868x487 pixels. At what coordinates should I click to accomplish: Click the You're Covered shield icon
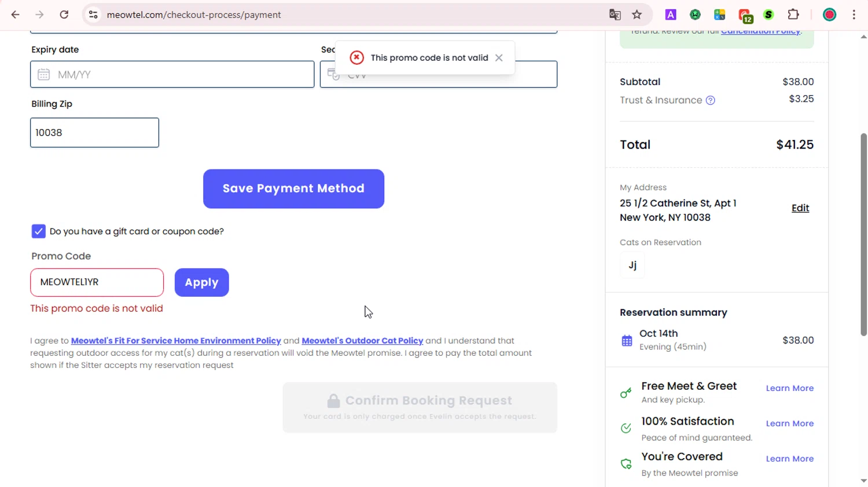tap(626, 464)
